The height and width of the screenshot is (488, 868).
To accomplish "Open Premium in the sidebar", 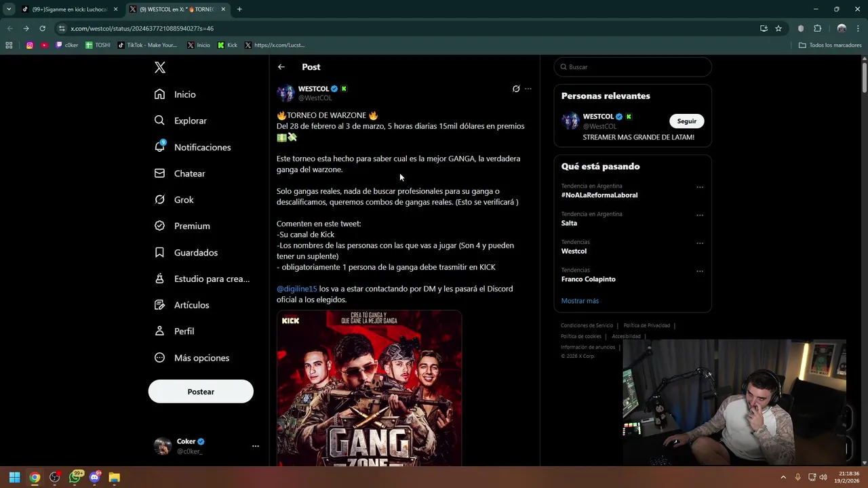I will (183, 226).
